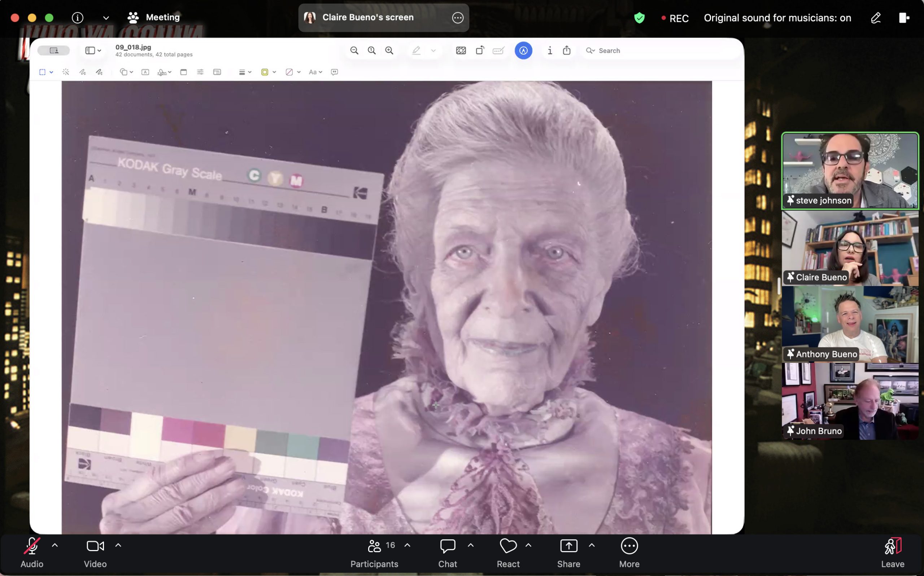Click the REC recording indicator
Viewport: 924px width, 576px height.
pos(675,18)
